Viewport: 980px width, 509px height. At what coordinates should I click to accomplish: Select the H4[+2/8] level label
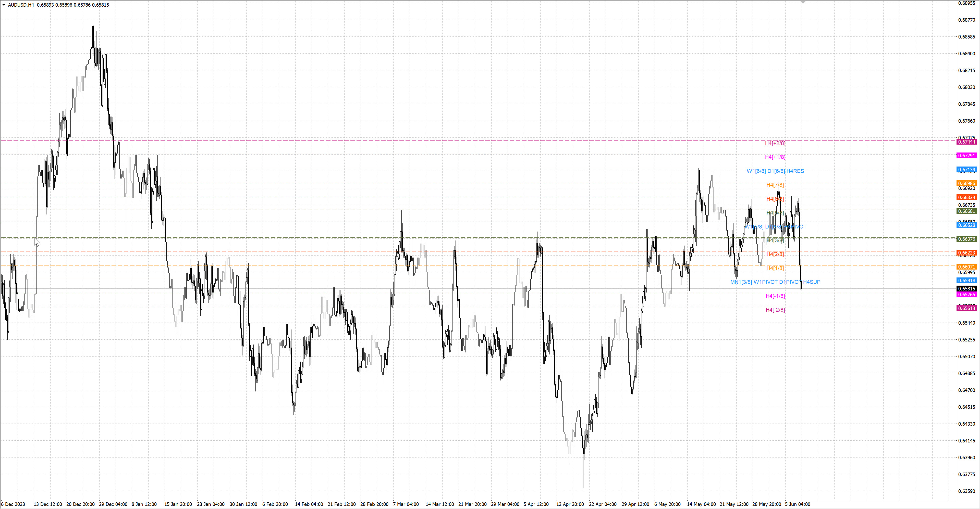[x=775, y=143]
